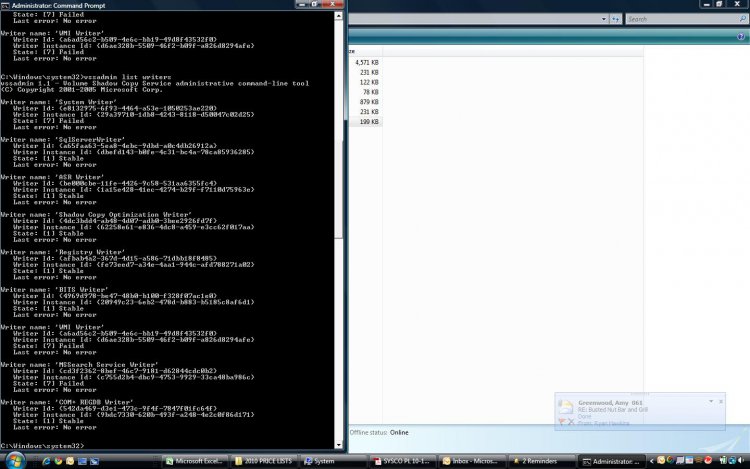Open Command Prompt system menu icon

point(5,5)
